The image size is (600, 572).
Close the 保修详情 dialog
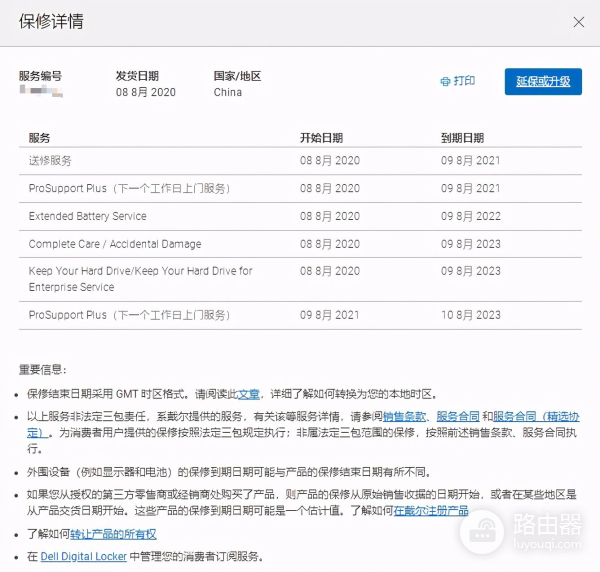(x=579, y=22)
